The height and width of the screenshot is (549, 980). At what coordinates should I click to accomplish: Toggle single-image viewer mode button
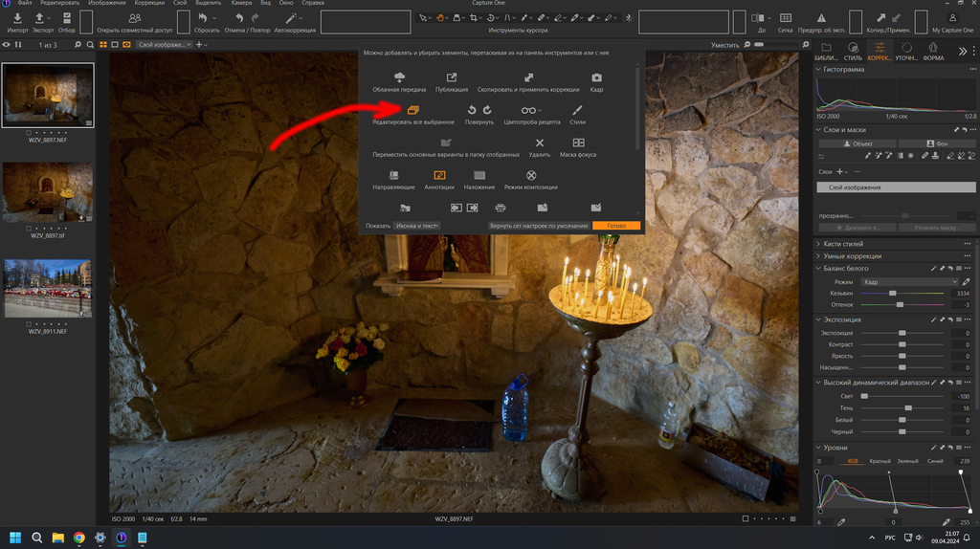pos(115,44)
